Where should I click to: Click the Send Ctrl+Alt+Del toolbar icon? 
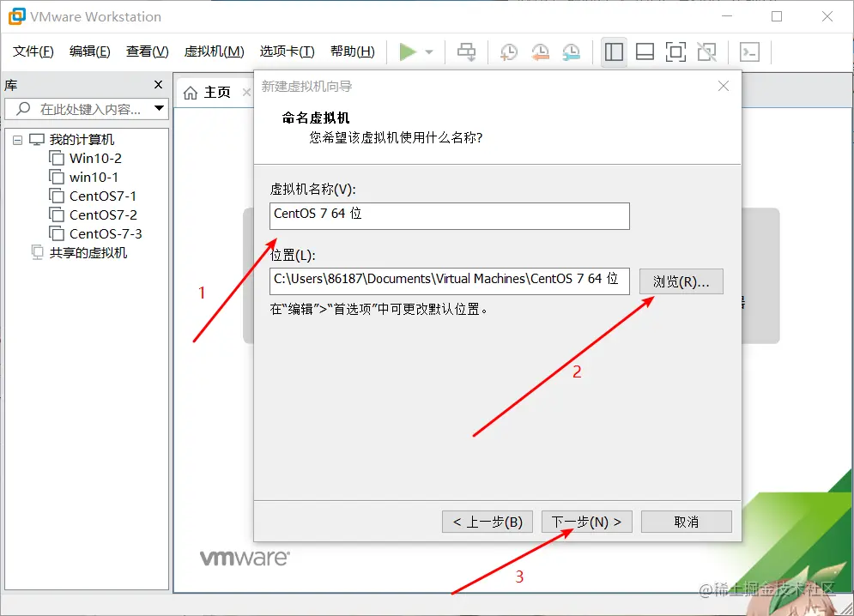click(466, 52)
